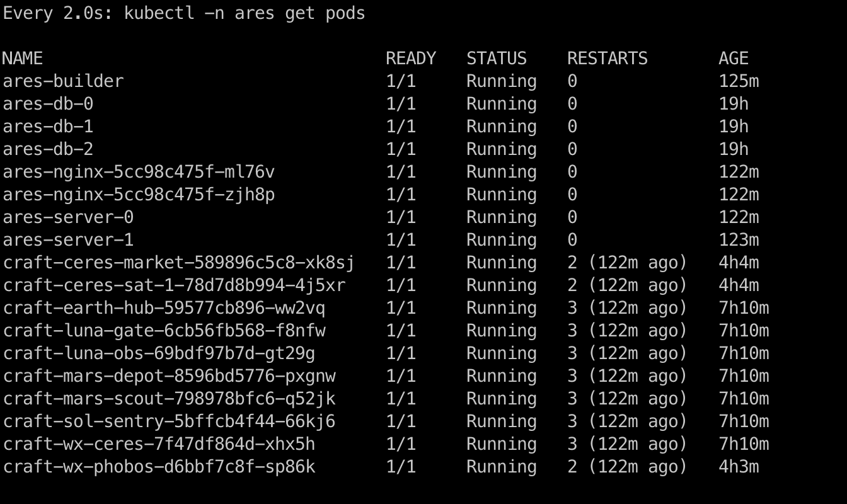847x504 pixels.
Task: Select pod craft-earth-hub-59577cb896-ww2vq
Action: [164, 308]
